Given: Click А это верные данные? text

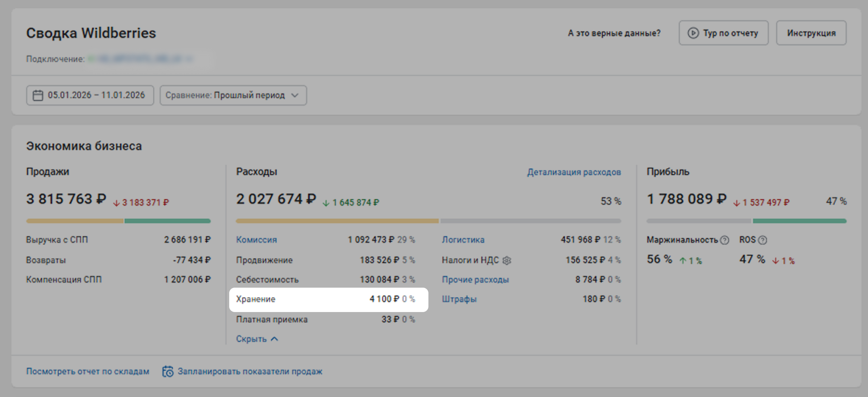Looking at the screenshot, I should coord(614,33).
